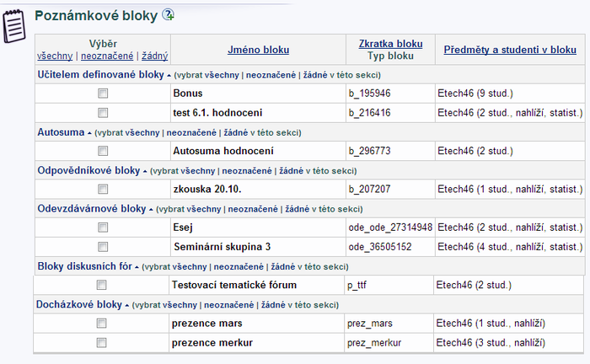The image size is (590, 364).
Task: Collapse the Odpovědníkové bloky section
Action: [145, 172]
